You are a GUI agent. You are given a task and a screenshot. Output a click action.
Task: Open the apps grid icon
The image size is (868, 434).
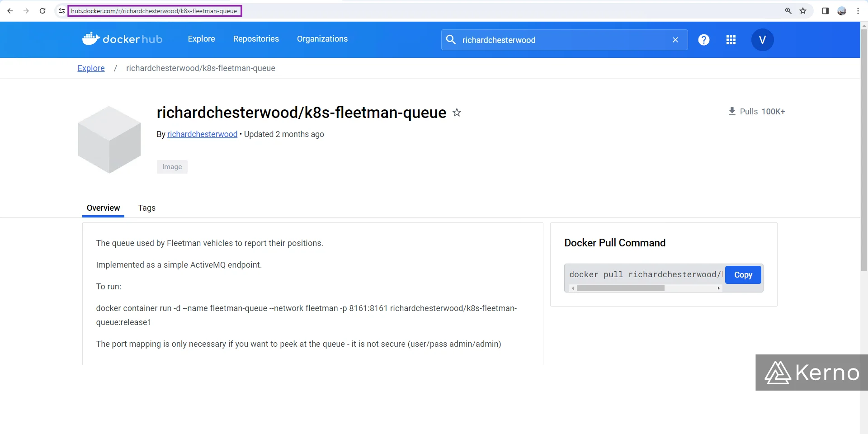(x=731, y=40)
